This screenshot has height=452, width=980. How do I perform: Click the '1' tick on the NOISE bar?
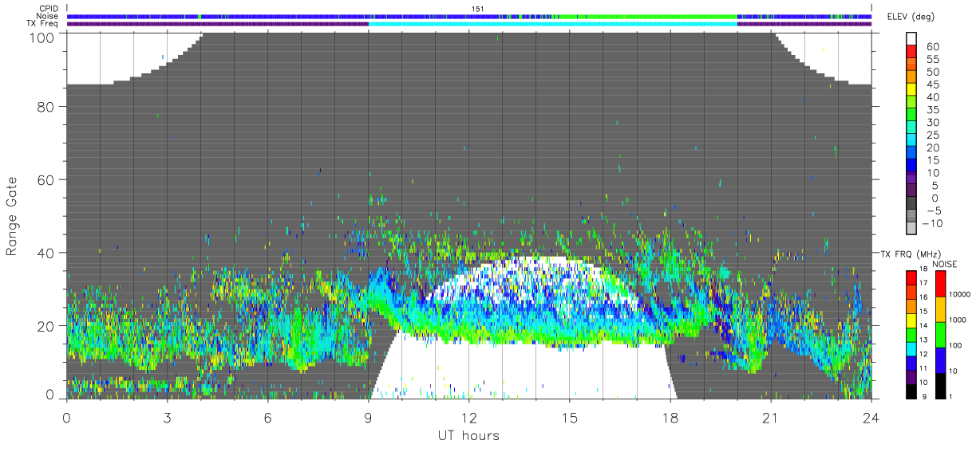click(952, 397)
